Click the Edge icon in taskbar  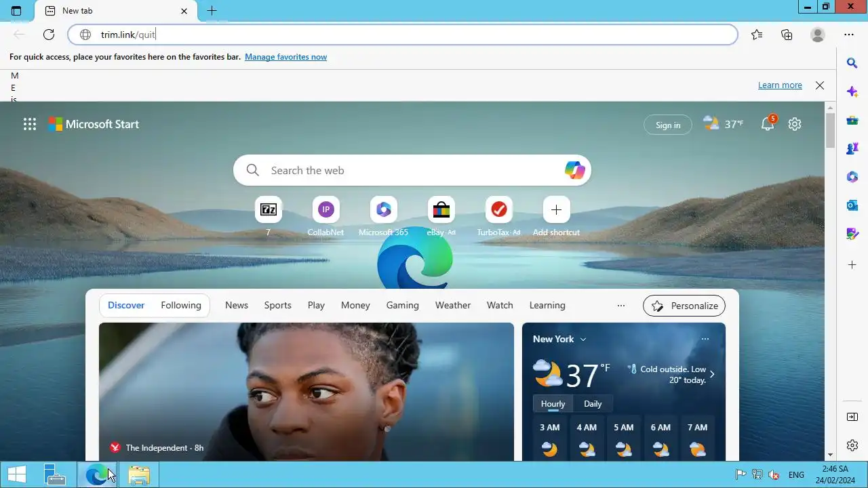(97, 474)
